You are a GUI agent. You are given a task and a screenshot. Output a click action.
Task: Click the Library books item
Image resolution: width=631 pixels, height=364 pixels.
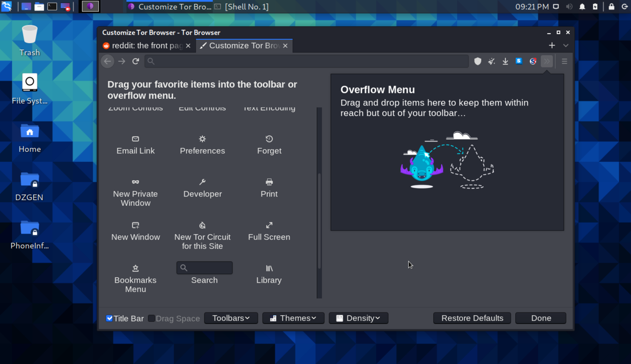269,274
